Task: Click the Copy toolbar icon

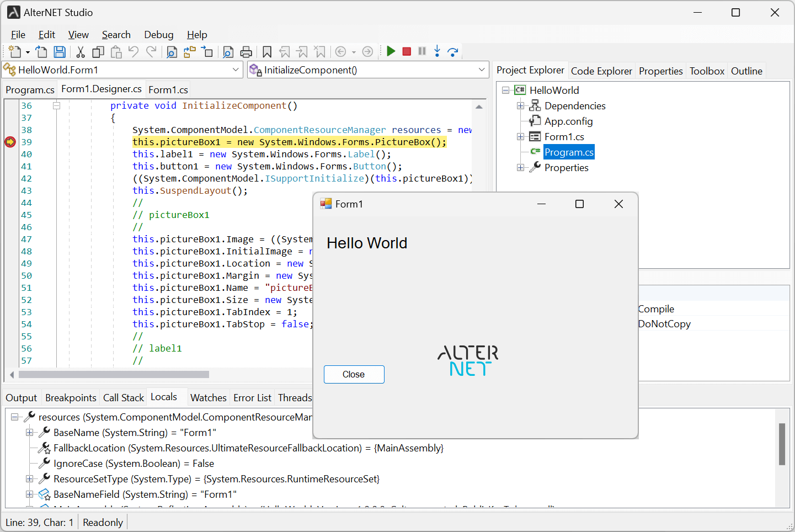Action: pyautogui.click(x=98, y=52)
